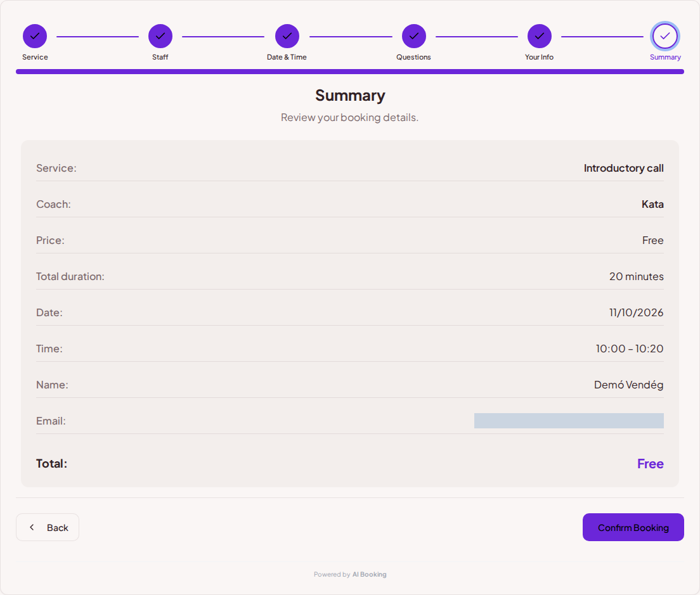Click the Summary step label
Screen dimensions: 700x595
pyautogui.click(x=665, y=57)
